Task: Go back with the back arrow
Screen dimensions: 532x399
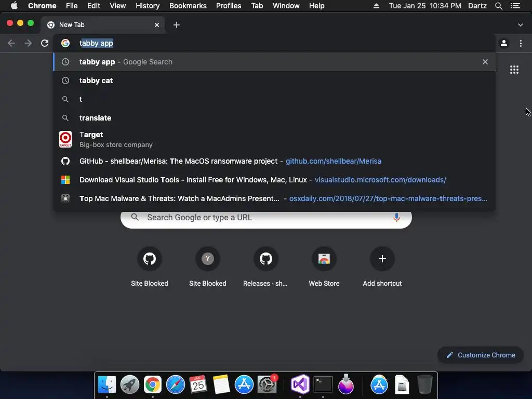Action: 11,43
